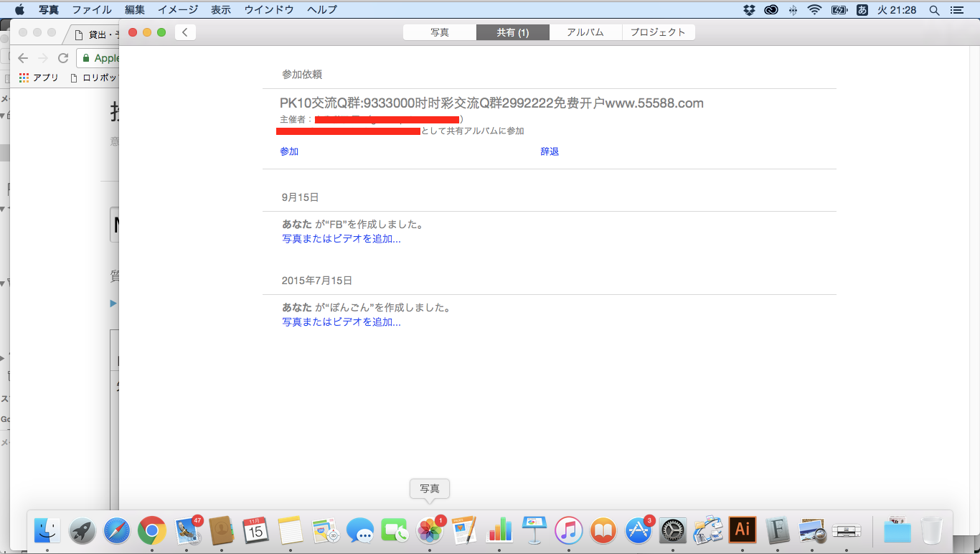980x554 pixels.
Task: Open Calendar from the Dock
Action: [256, 530]
